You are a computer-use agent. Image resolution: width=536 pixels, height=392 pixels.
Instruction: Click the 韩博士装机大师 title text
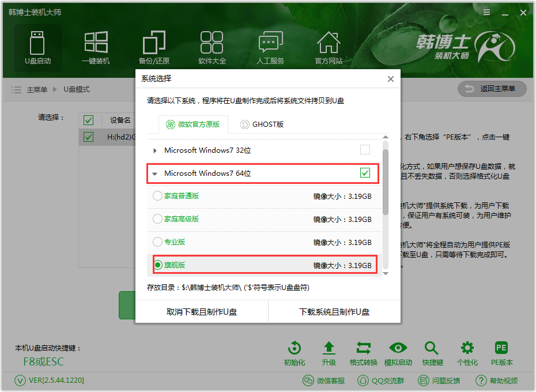[35, 12]
